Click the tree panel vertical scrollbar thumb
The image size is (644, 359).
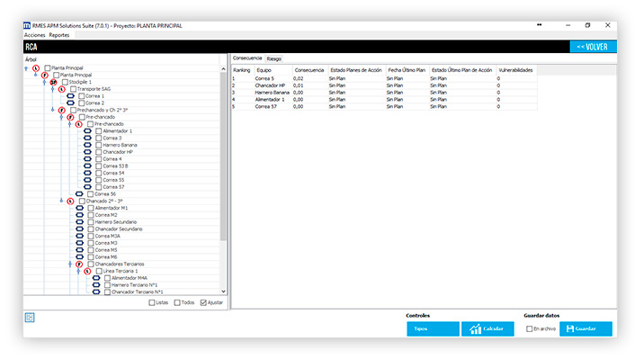coord(223,156)
